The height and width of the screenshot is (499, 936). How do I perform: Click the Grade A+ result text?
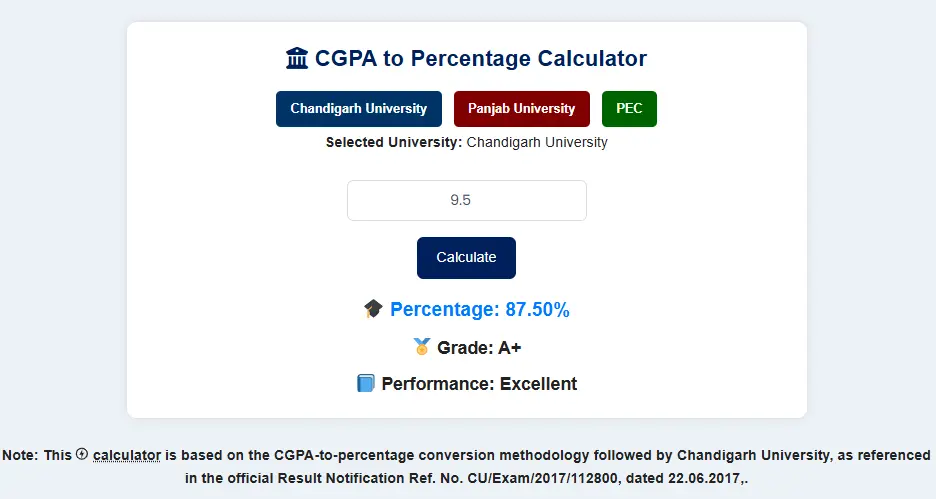[479, 347]
